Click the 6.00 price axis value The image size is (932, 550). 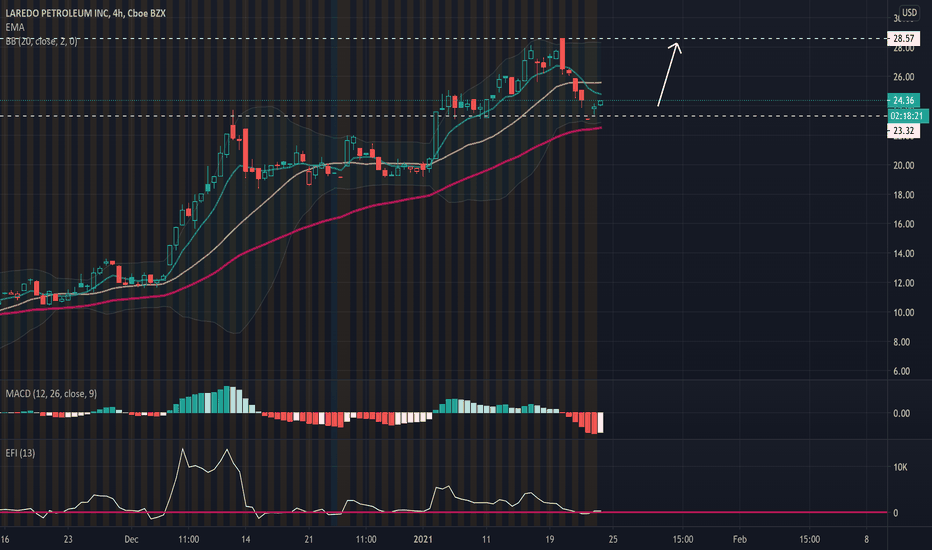(902, 371)
